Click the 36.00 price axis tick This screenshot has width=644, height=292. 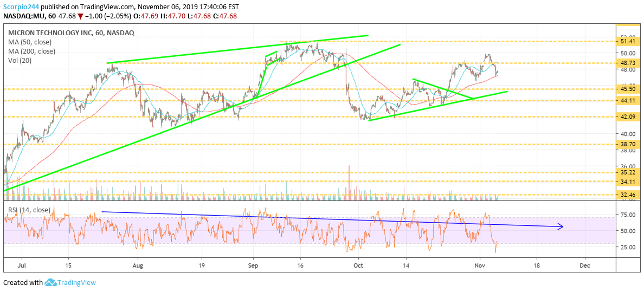click(x=627, y=166)
